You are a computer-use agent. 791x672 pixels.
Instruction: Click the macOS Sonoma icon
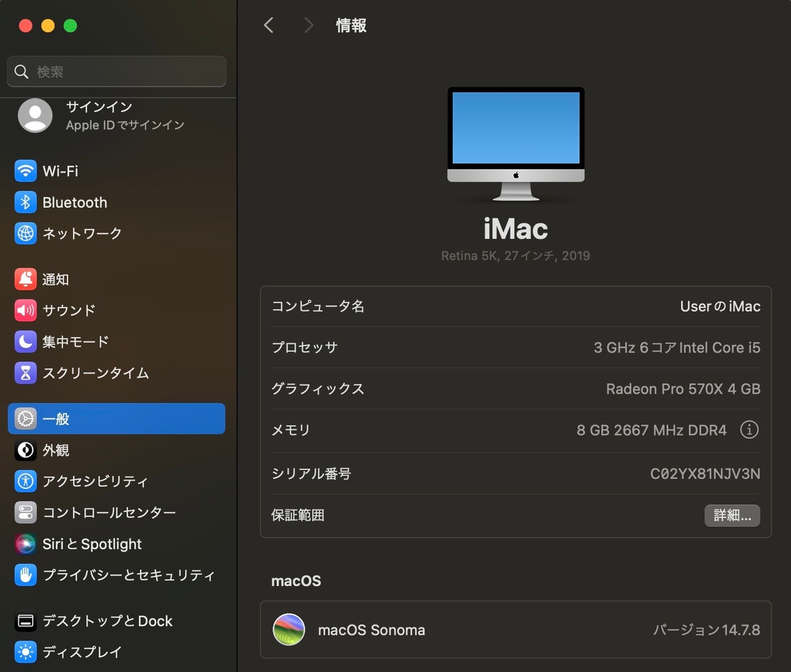(289, 629)
